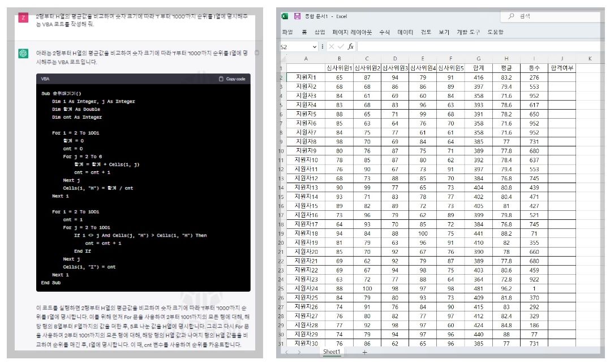This screenshot has height=364, width=610.
Task: Select column K header
Action: (590, 59)
